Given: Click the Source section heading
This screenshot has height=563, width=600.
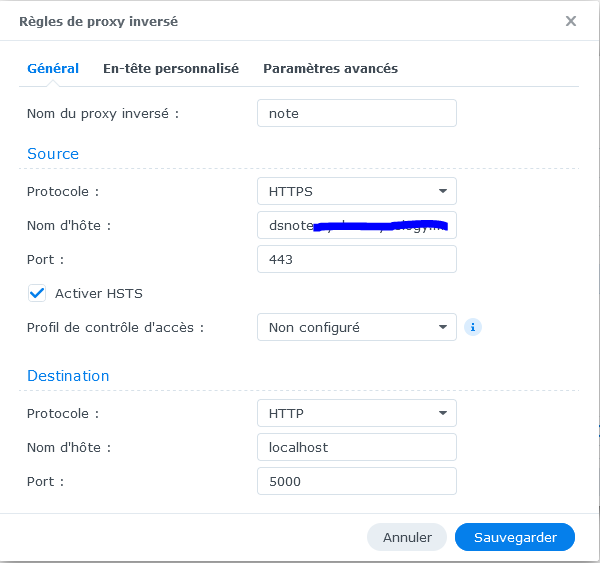Looking at the screenshot, I should pyautogui.click(x=53, y=154).
